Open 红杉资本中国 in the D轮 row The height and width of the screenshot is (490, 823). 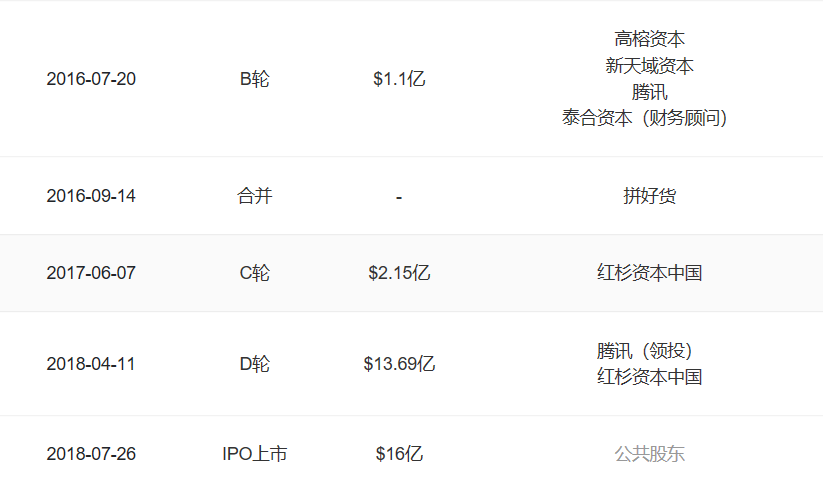[x=649, y=377]
